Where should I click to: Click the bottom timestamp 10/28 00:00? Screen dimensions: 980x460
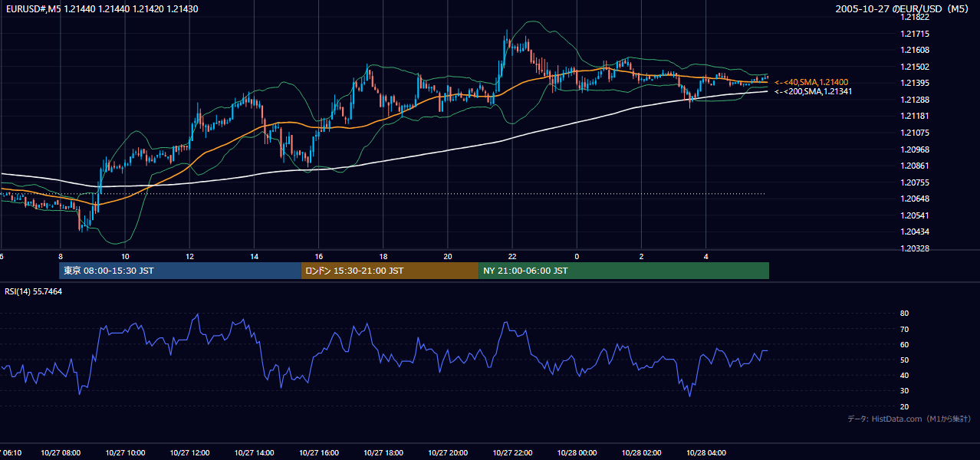click(577, 453)
